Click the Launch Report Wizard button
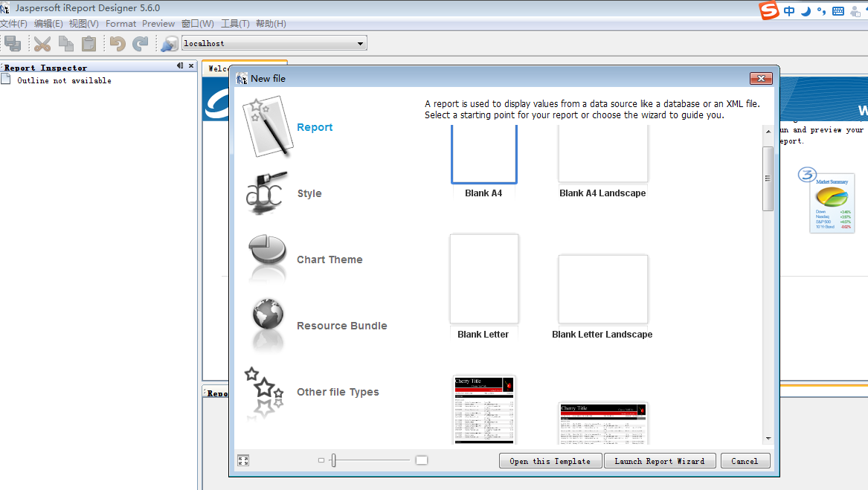 point(660,461)
